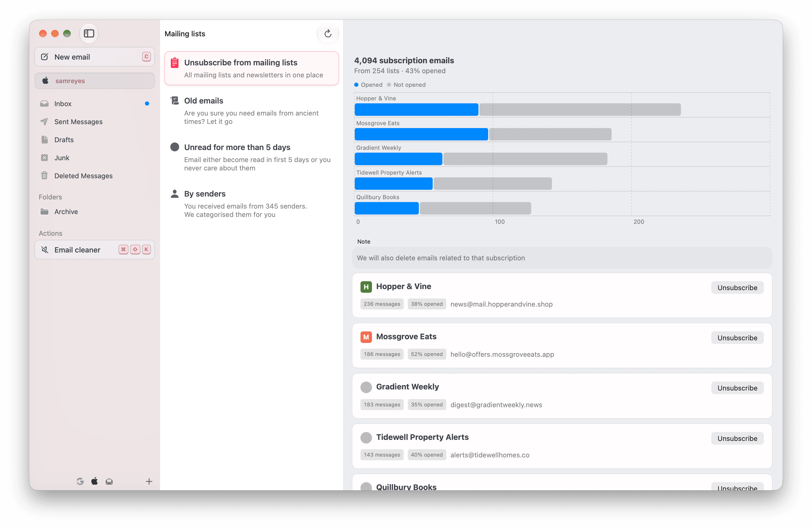Click the 236 messages tag
The width and height of the screenshot is (812, 529).
click(x=382, y=304)
